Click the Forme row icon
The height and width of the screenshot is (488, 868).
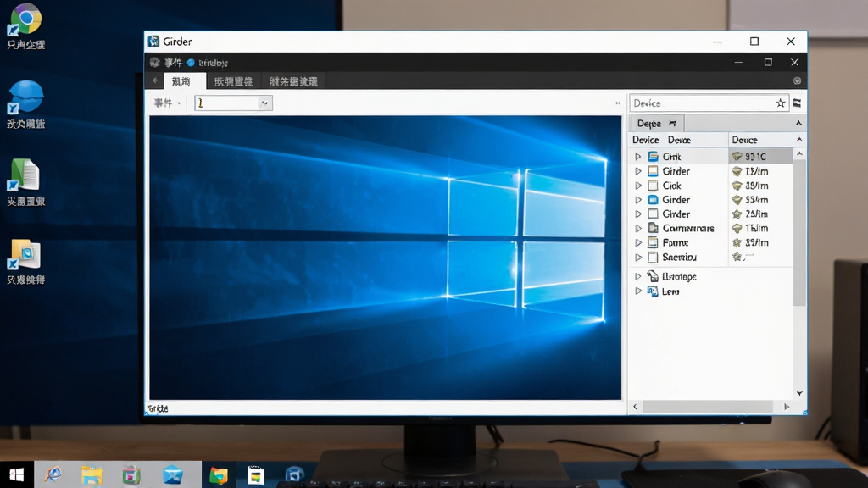click(x=654, y=242)
